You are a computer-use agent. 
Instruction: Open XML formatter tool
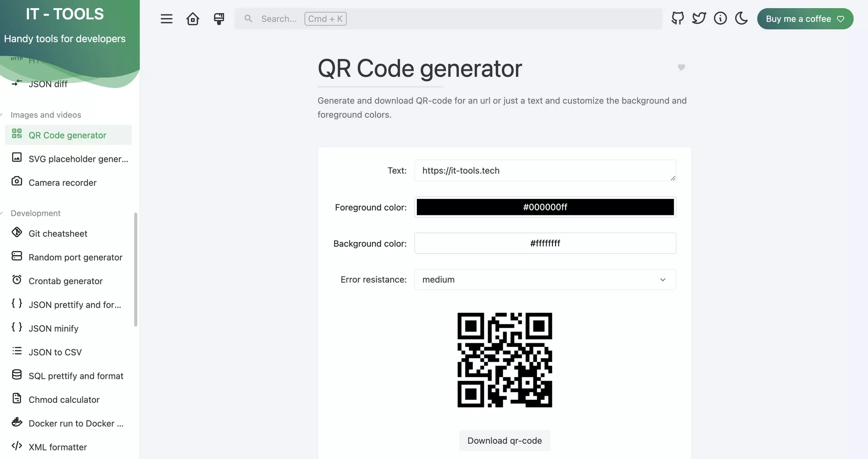click(x=68, y=447)
